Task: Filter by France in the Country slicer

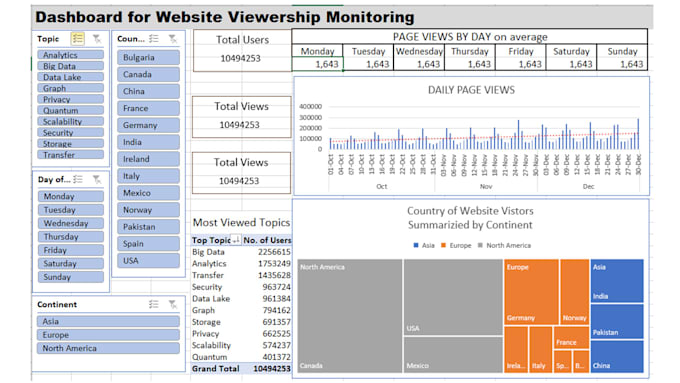Action: point(148,108)
